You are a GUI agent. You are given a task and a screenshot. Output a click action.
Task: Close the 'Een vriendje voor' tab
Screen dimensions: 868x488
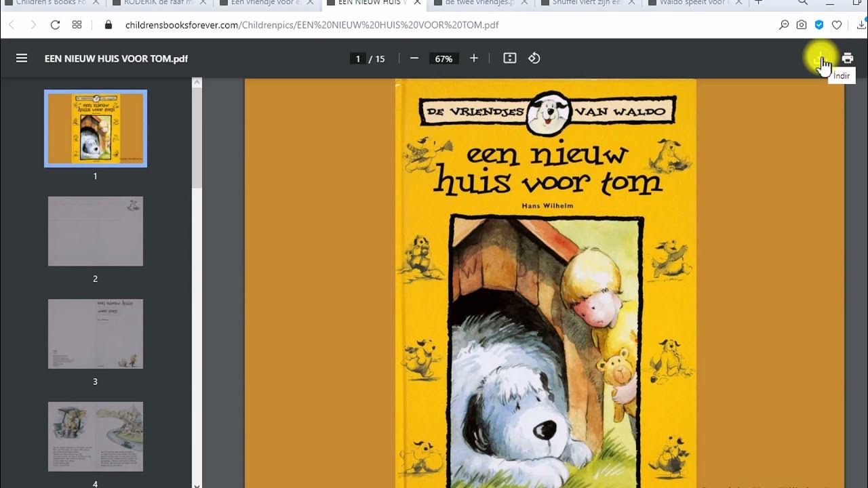coord(310,3)
